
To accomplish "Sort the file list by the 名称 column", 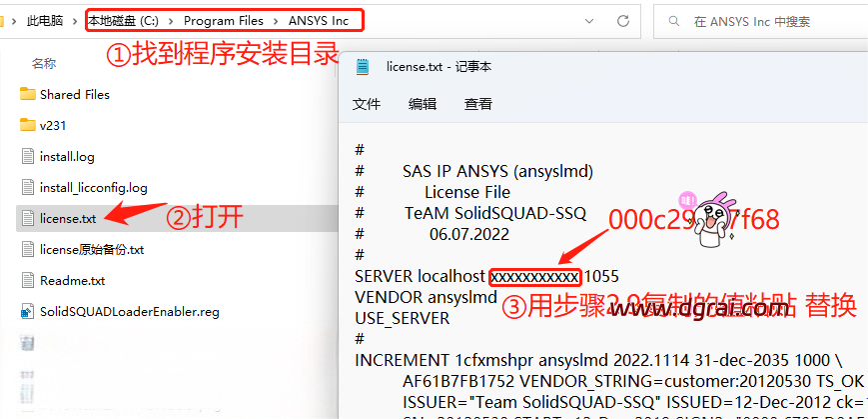I will click(x=44, y=63).
